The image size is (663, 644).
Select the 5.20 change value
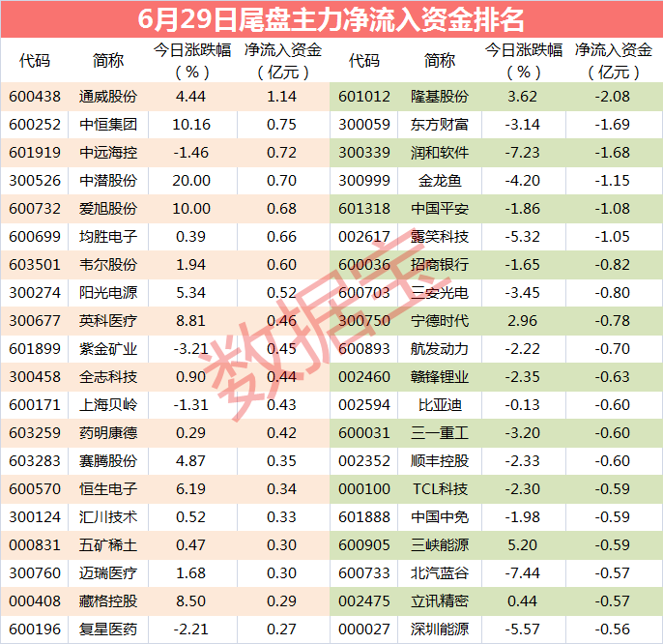[522, 545]
